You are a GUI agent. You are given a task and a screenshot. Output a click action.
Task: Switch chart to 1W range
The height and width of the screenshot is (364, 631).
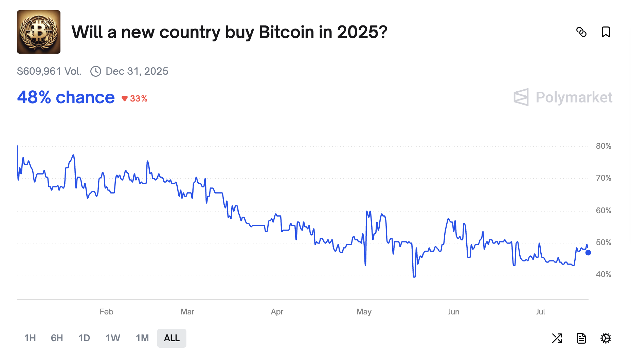[x=113, y=338]
